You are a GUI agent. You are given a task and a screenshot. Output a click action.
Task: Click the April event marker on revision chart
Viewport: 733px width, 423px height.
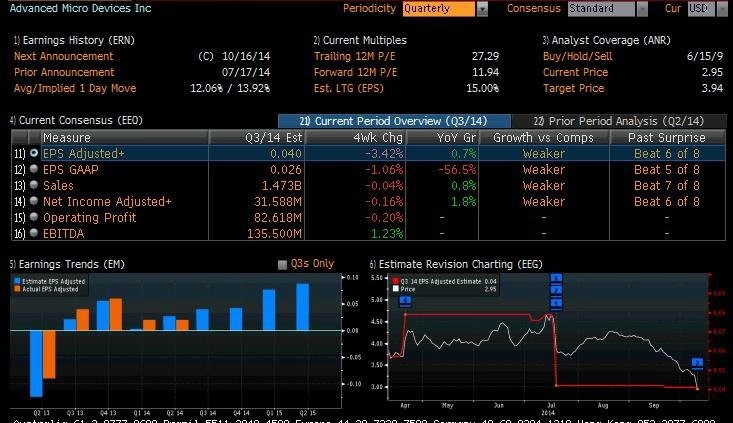coord(405,301)
